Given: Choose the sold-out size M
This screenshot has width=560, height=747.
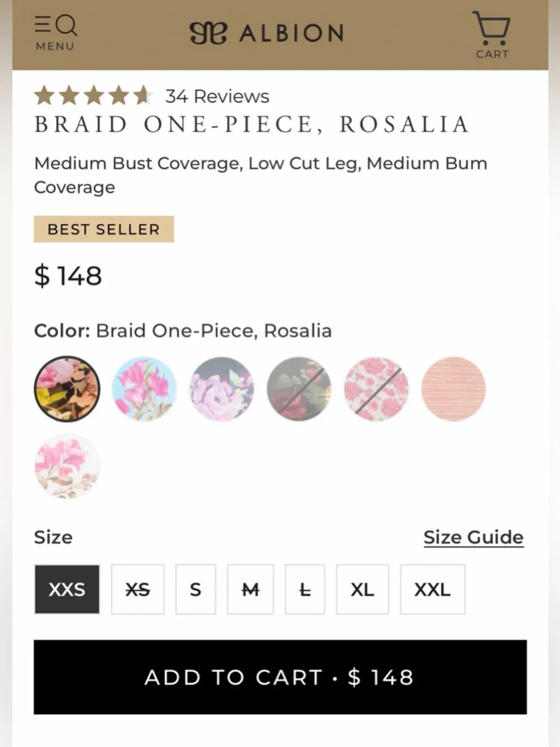Looking at the screenshot, I should click(x=250, y=590).
